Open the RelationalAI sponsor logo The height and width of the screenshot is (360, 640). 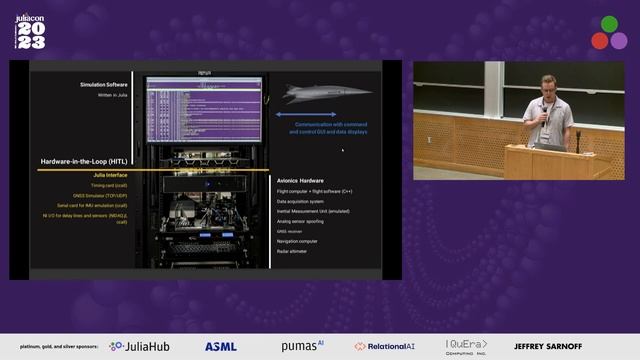coord(384,347)
